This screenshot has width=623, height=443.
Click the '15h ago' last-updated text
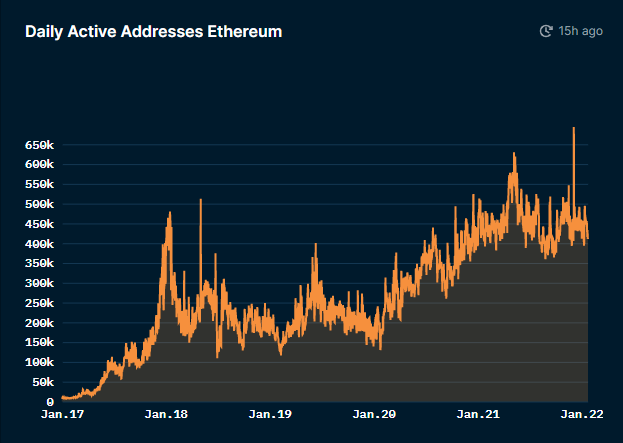[580, 31]
